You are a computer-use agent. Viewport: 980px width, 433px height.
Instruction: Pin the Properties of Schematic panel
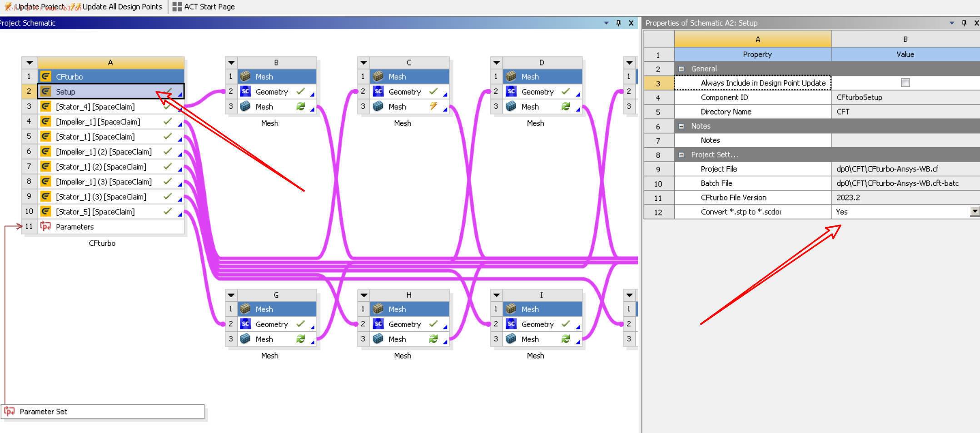pyautogui.click(x=964, y=23)
